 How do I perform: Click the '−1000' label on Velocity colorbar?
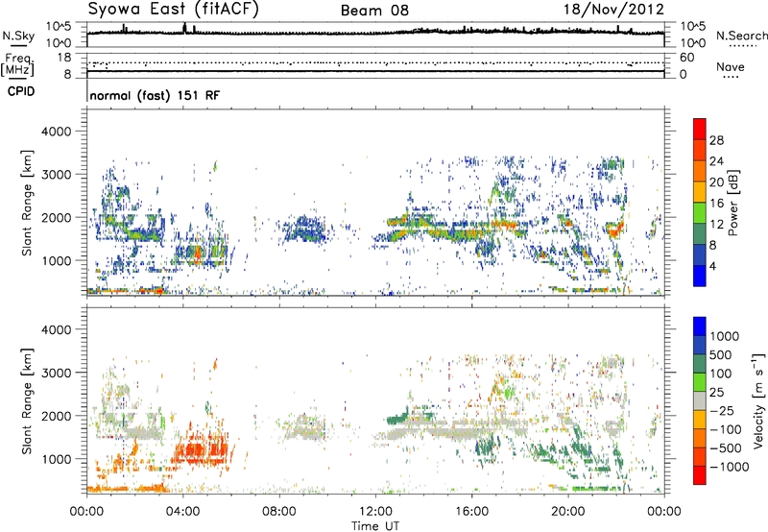click(x=729, y=467)
